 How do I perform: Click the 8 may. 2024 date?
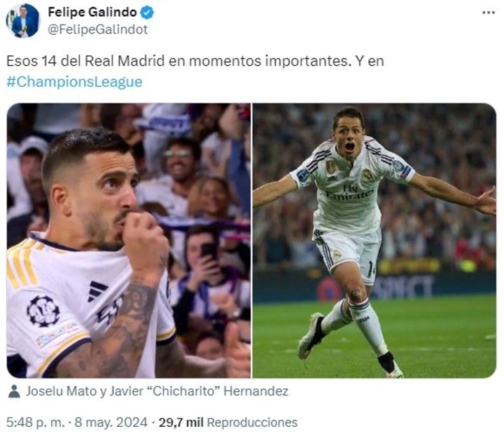point(111,422)
